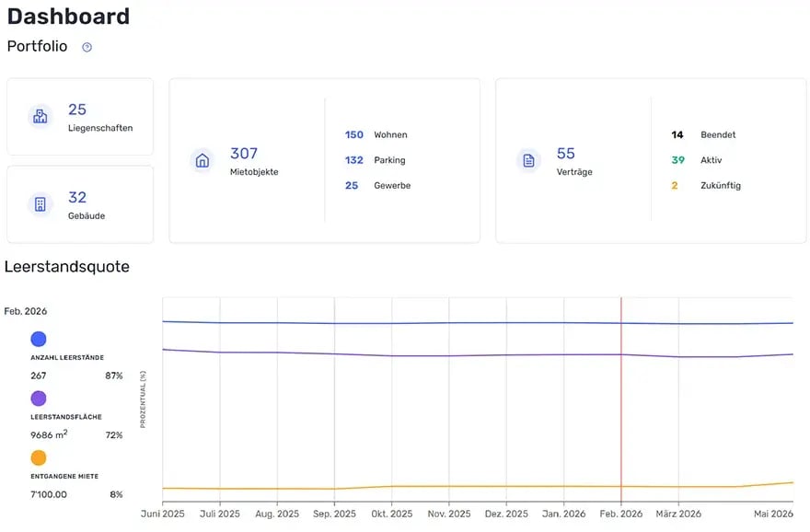Click the Feb. 2026 date label
The height and width of the screenshot is (532, 810).
[x=25, y=311]
